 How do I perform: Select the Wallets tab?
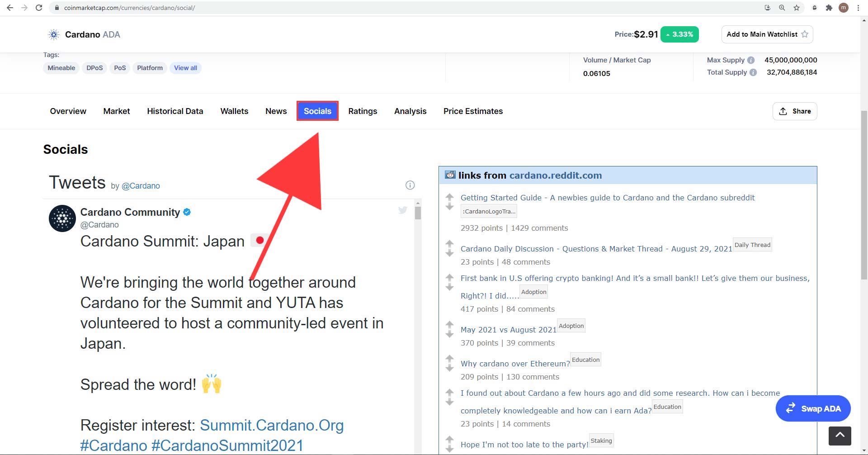click(234, 111)
